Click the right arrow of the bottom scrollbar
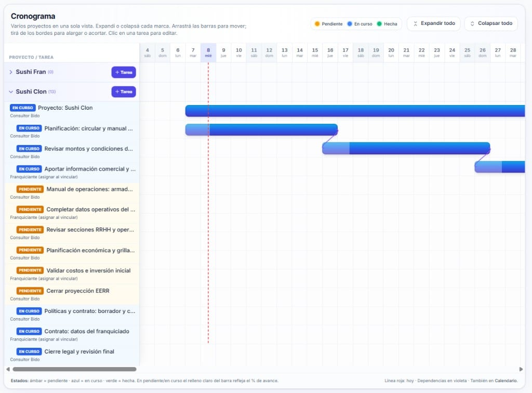Screen dimensions: 532x393 click(x=522, y=370)
